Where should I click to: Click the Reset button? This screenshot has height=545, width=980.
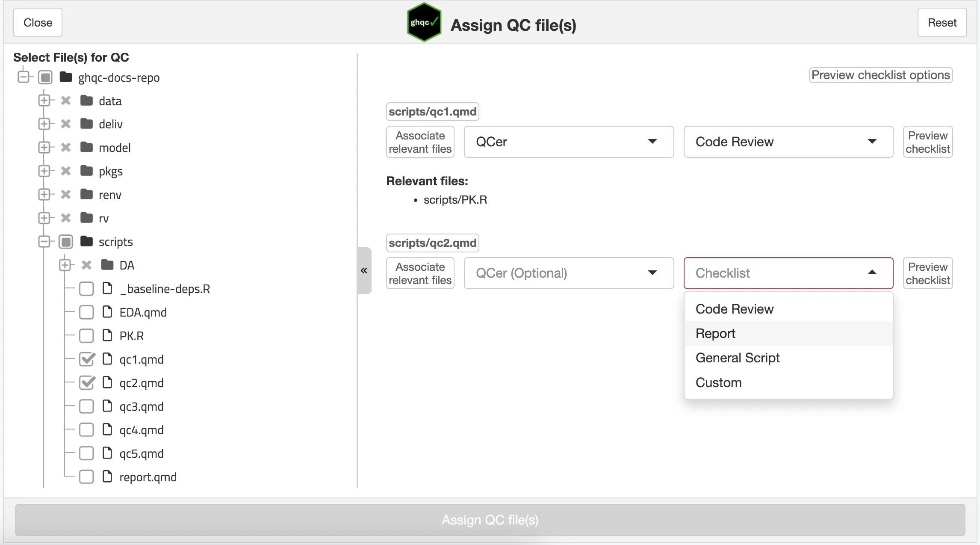point(942,23)
